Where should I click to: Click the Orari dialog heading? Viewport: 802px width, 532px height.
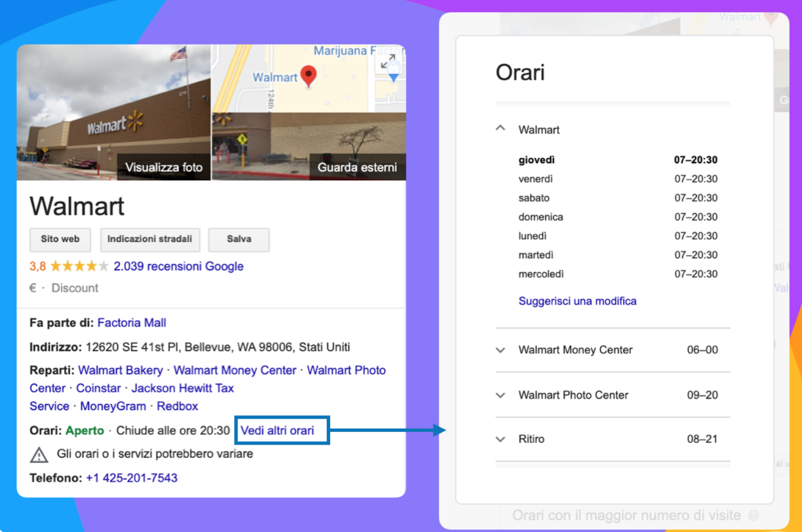coord(520,73)
